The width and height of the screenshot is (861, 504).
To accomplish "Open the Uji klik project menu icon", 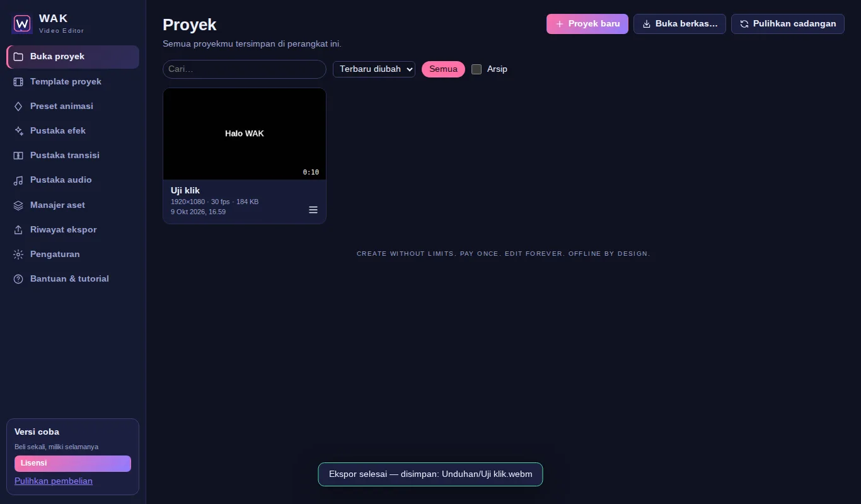I will pos(313,210).
